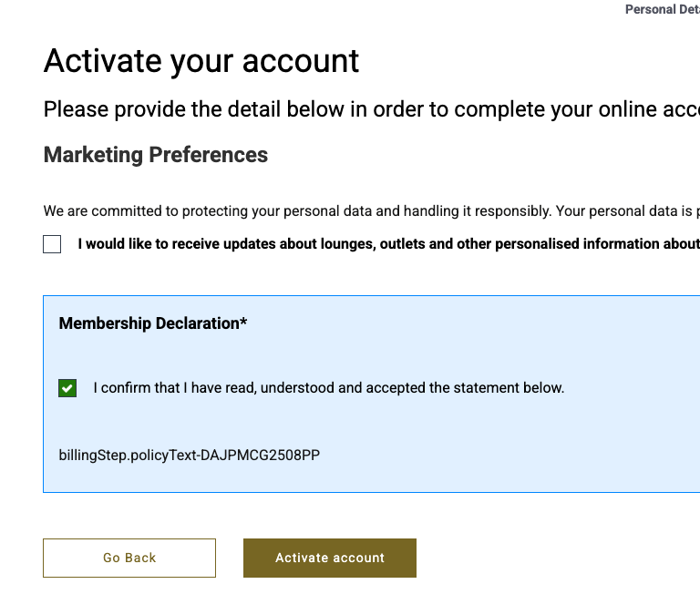Click the 'I would like to receive updates' label
Image resolution: width=700 pixels, height=615 pixels.
[x=387, y=244]
